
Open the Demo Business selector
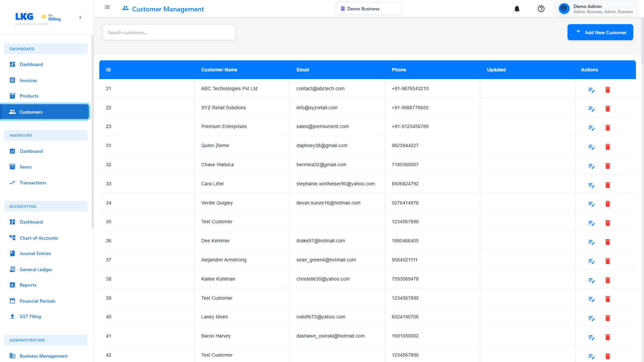[369, 8]
